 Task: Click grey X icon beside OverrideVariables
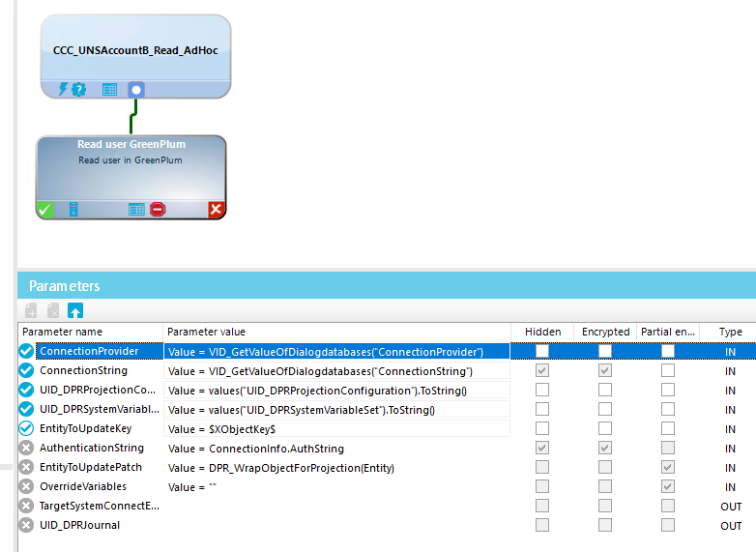pos(26,486)
